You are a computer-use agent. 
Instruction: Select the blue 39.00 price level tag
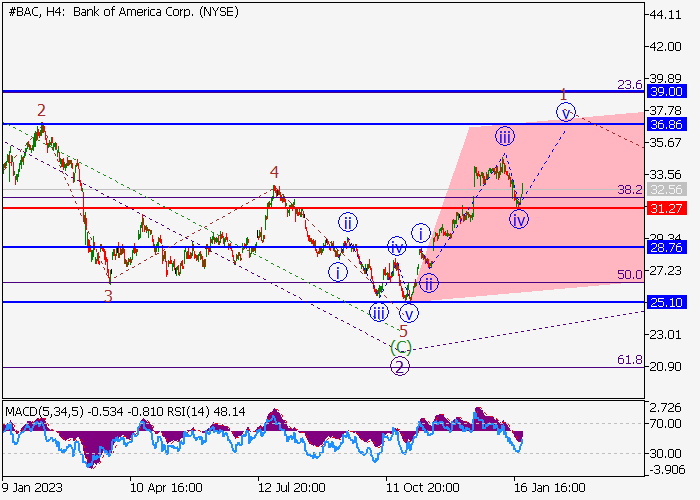point(666,92)
